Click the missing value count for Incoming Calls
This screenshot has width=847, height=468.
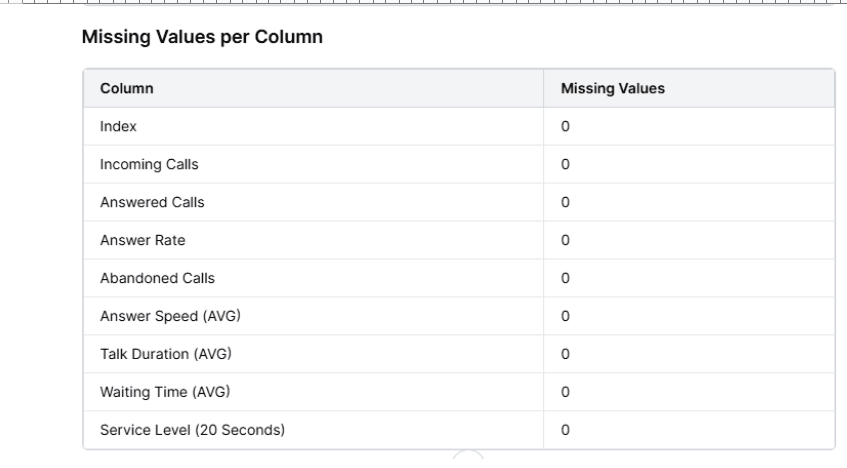tap(565, 164)
